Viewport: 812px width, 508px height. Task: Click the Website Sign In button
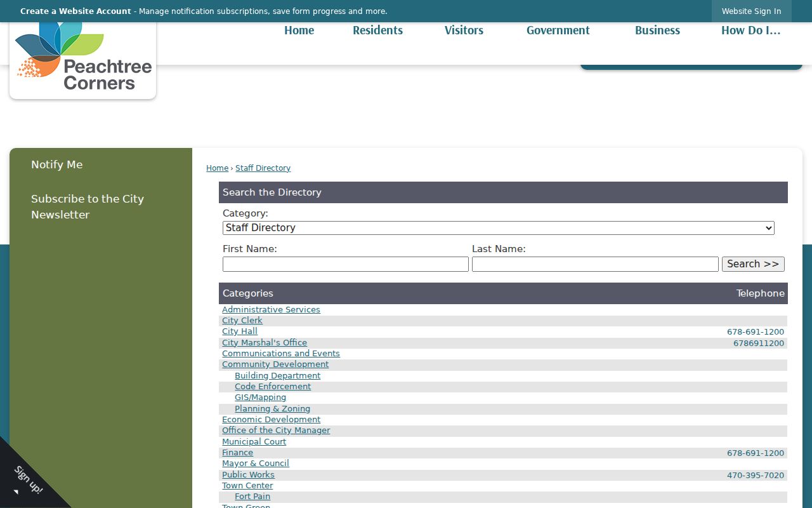click(751, 11)
